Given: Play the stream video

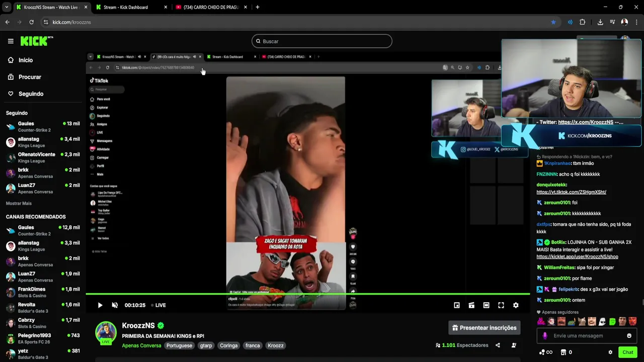Looking at the screenshot, I should click(x=100, y=305).
